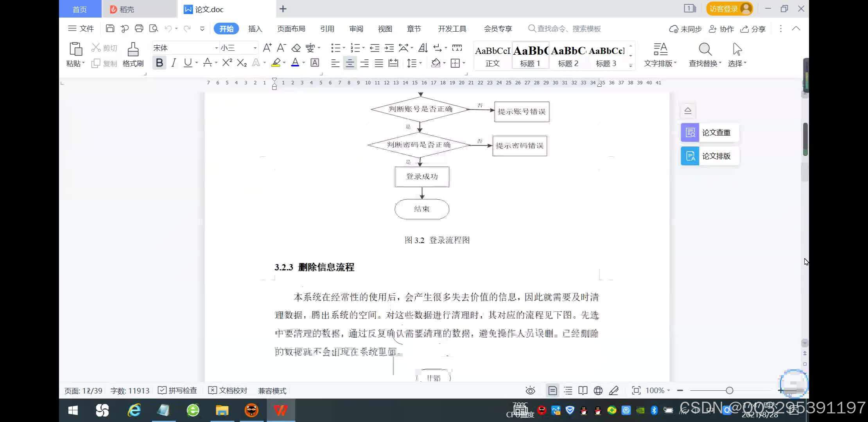Image resolution: width=868 pixels, height=422 pixels.
Task: Click the Select cursor icon
Action: point(737,49)
